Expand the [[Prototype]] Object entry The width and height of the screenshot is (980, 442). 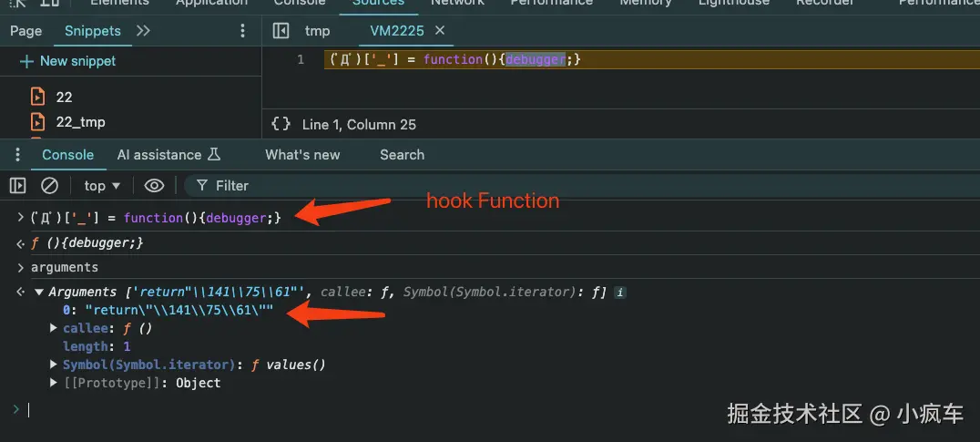(x=54, y=383)
